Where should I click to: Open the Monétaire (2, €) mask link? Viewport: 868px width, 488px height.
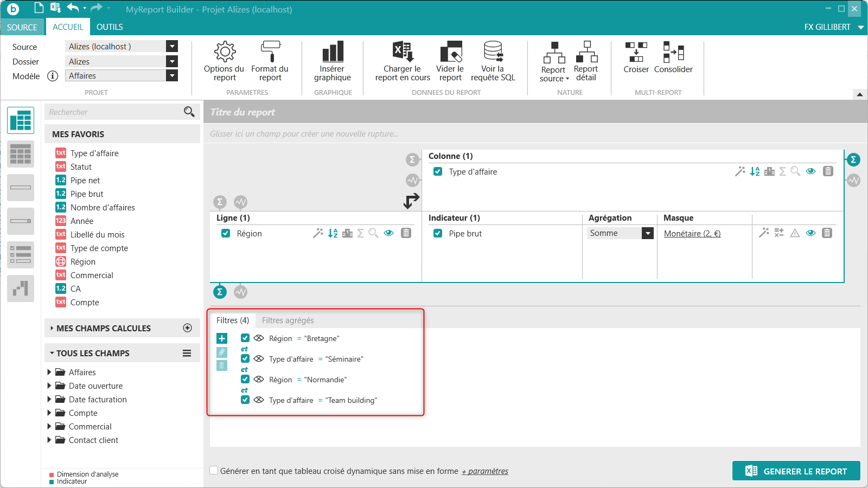[692, 234]
